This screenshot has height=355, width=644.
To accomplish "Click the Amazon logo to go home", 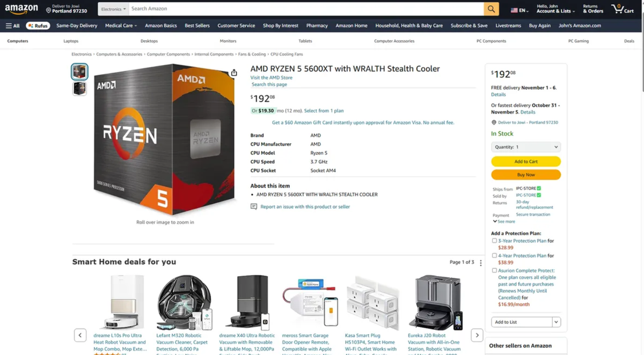I will point(21,10).
